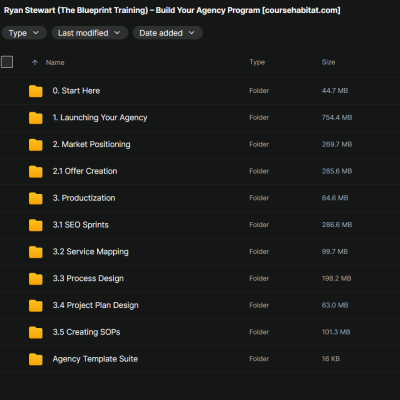Click folder icon for 3.5 Creating SOPs

(x=36, y=332)
